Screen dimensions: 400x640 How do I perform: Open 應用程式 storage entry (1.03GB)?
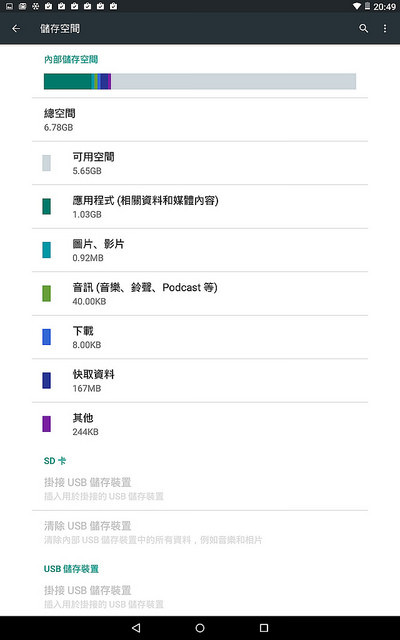[200, 207]
